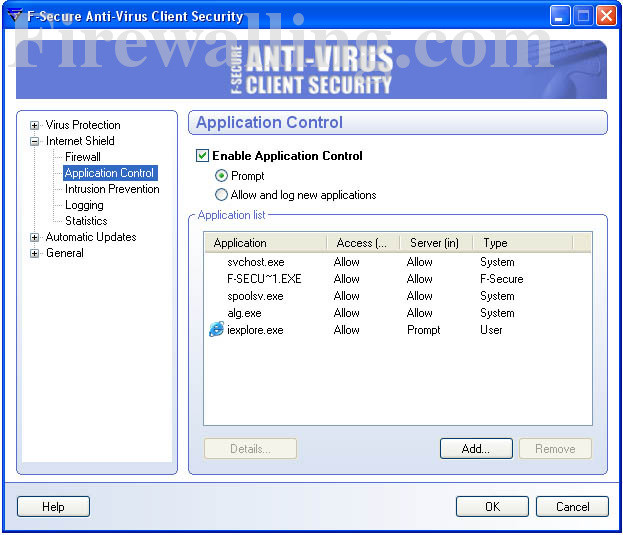This screenshot has width=623, height=535.
Task: Close the F-Secure window
Action: tap(606, 16)
